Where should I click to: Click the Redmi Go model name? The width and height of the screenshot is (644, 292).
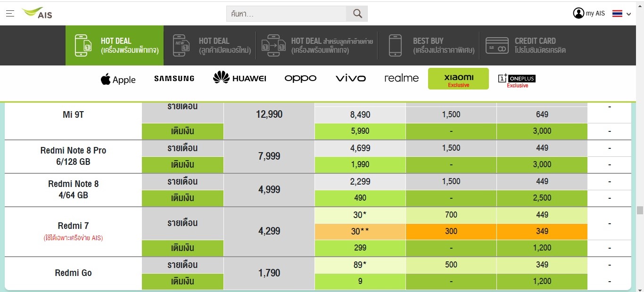point(73,273)
